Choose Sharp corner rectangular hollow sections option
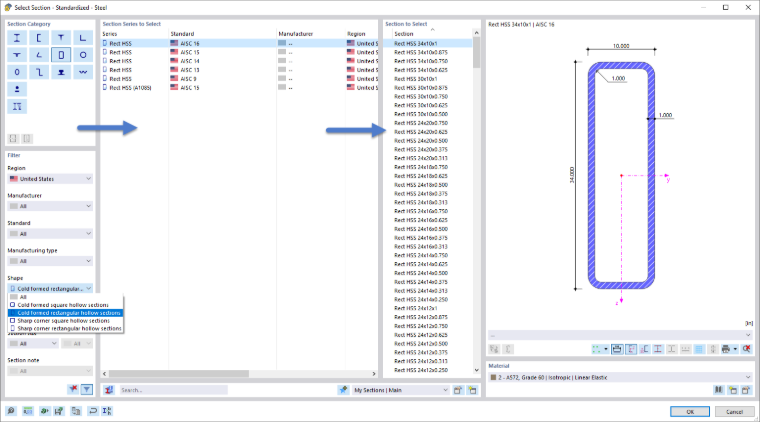760x422 pixels. click(x=65, y=328)
